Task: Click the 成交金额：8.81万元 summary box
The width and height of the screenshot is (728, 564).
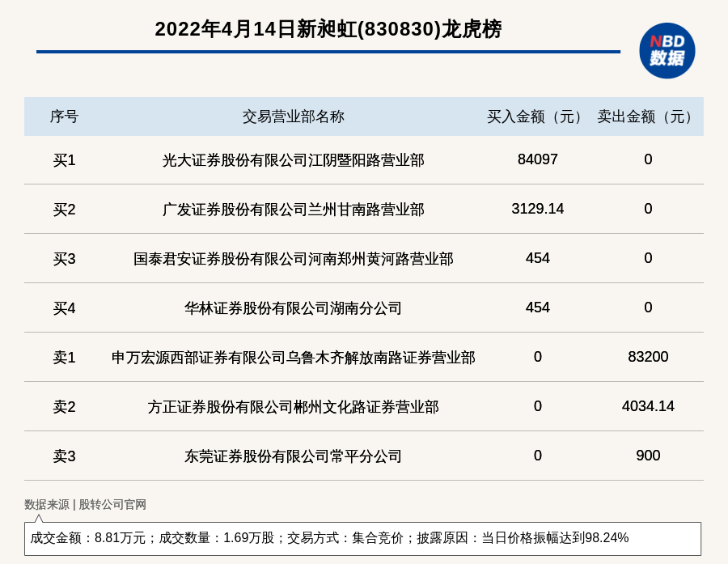Action: pyautogui.click(x=362, y=538)
